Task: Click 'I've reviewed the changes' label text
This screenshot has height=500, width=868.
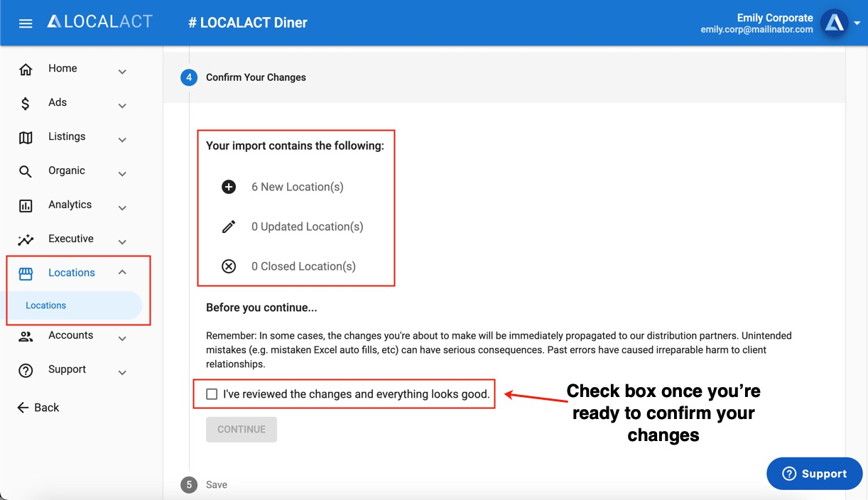Action: tap(357, 394)
